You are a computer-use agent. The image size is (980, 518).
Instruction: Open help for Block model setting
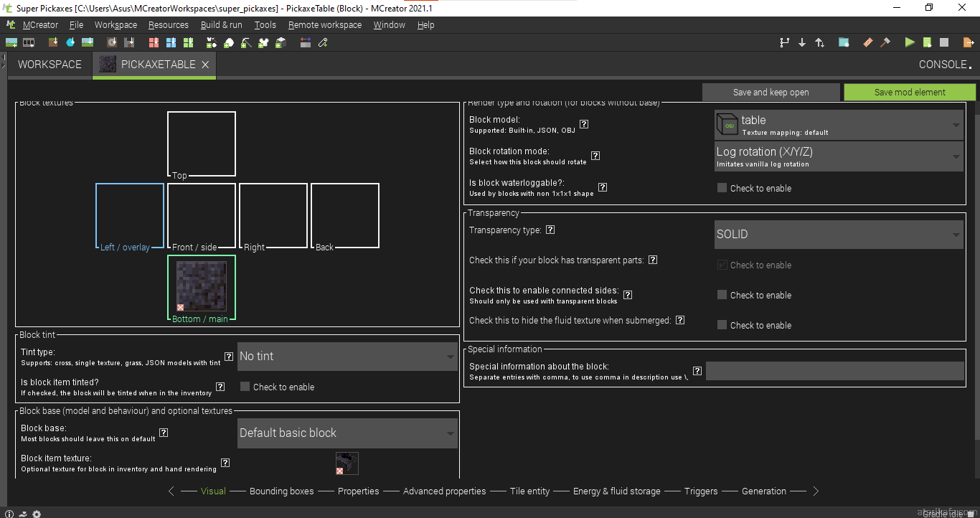tap(584, 124)
